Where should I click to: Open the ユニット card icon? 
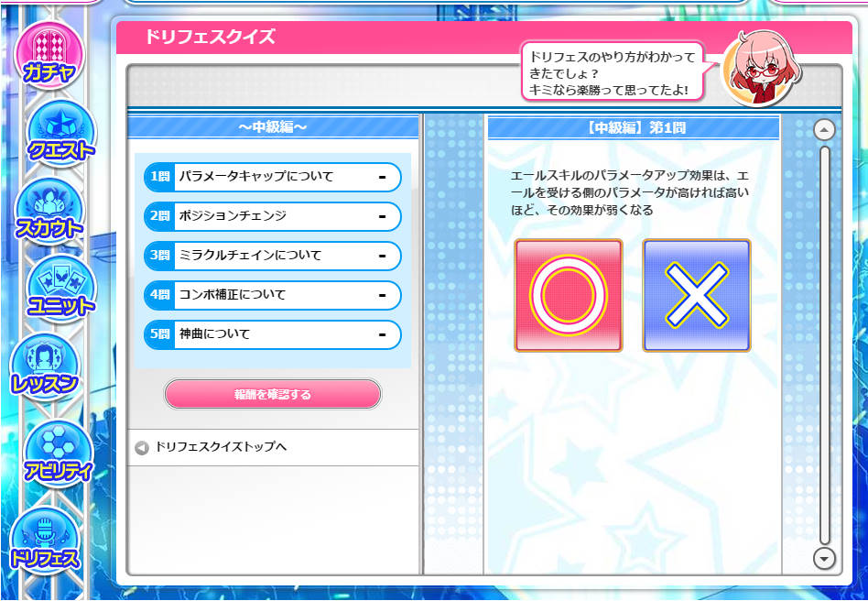pos(61,288)
